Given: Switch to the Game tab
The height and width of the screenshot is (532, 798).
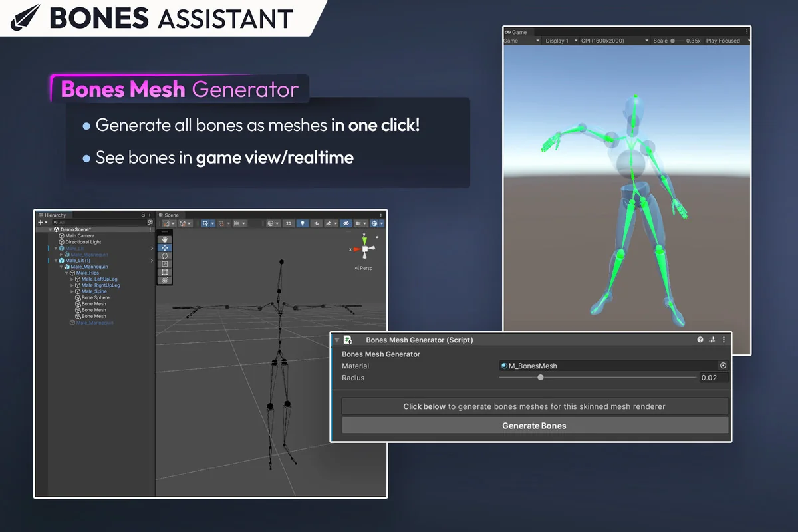Looking at the screenshot, I should (519, 32).
